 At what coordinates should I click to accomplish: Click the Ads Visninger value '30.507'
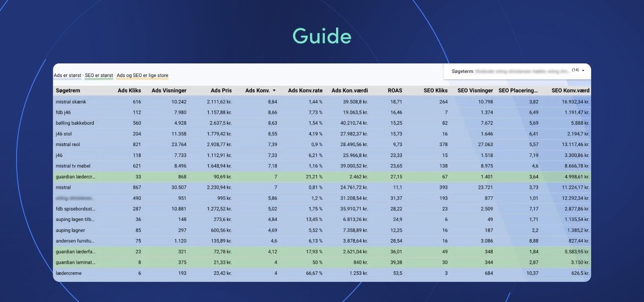[179, 187]
